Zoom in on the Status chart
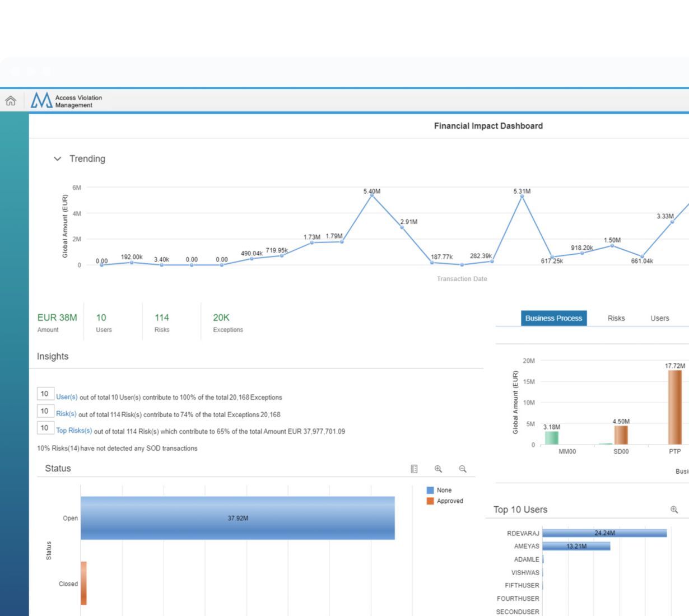The width and height of the screenshot is (689, 616). coord(438,469)
